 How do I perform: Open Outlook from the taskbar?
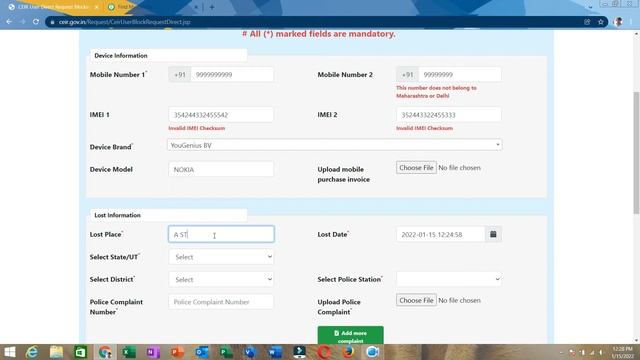(x=202, y=352)
